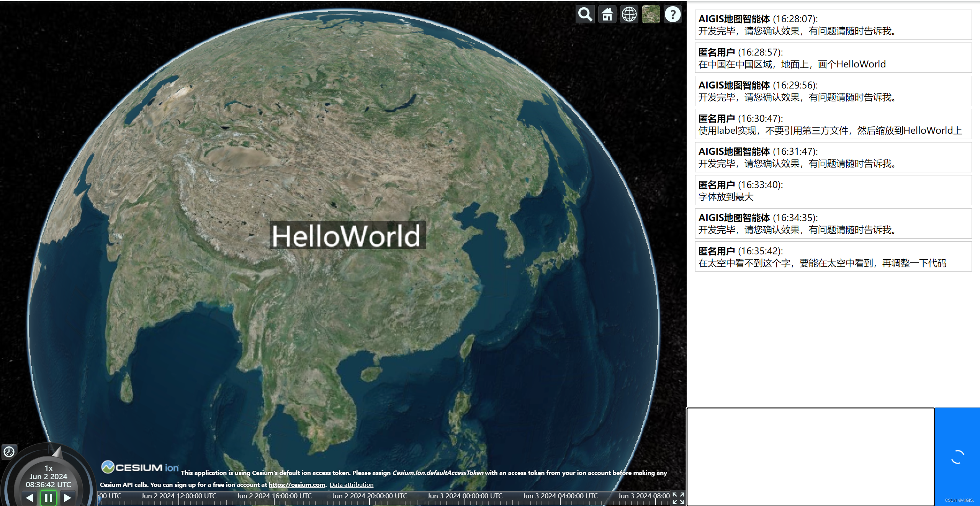Click the 08:36:42 UTC time readout
Viewport: 980px width, 506px height.
click(49, 485)
